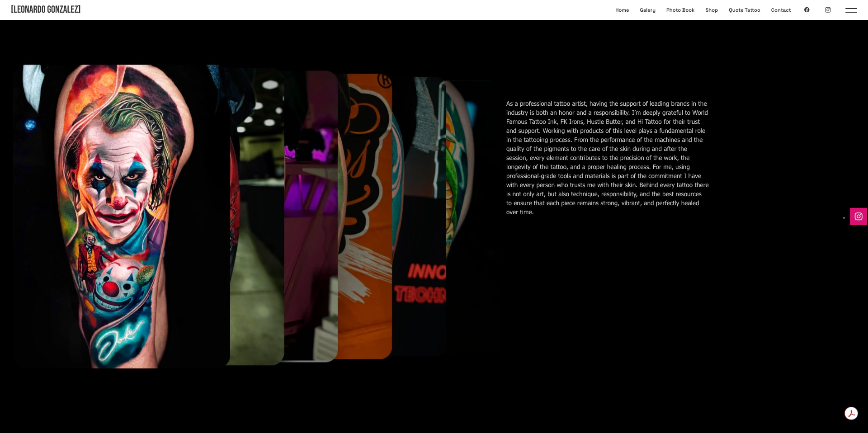Viewport: 868px width, 433px height.
Task: Open the Facebook icon in header
Action: pyautogui.click(x=807, y=10)
